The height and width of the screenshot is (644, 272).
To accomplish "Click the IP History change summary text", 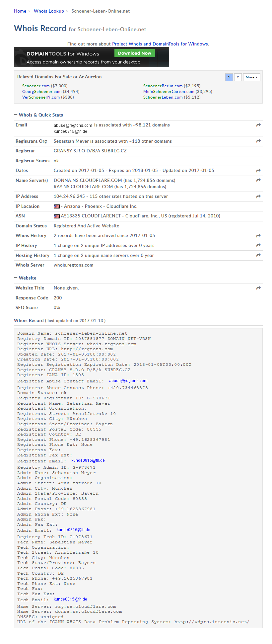I will pos(104,246).
